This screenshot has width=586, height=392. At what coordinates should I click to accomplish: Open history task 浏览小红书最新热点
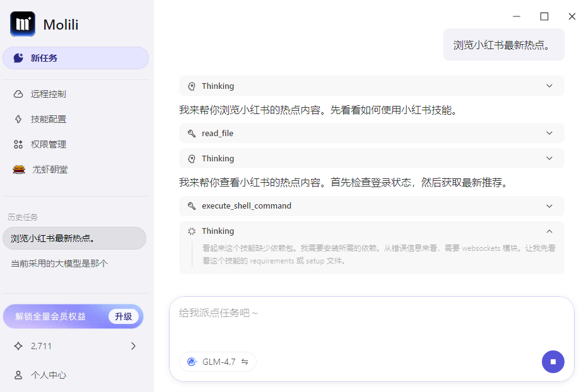[74, 238]
